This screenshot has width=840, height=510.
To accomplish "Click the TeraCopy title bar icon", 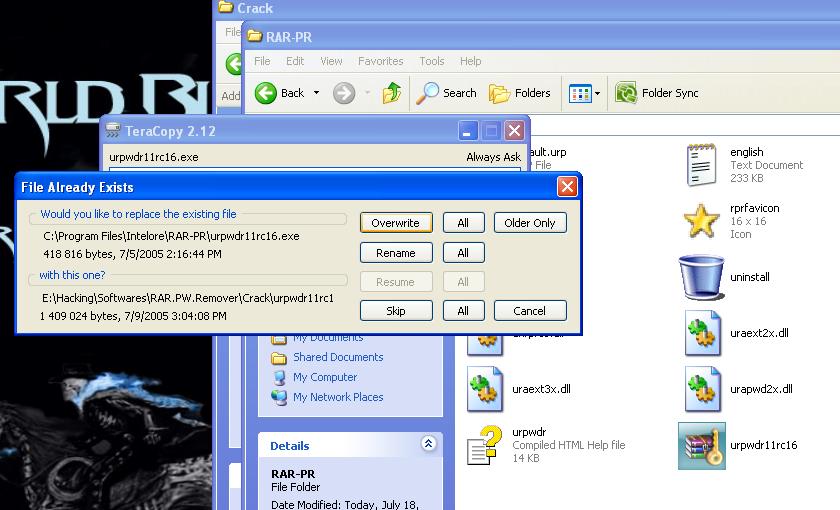I will [113, 130].
